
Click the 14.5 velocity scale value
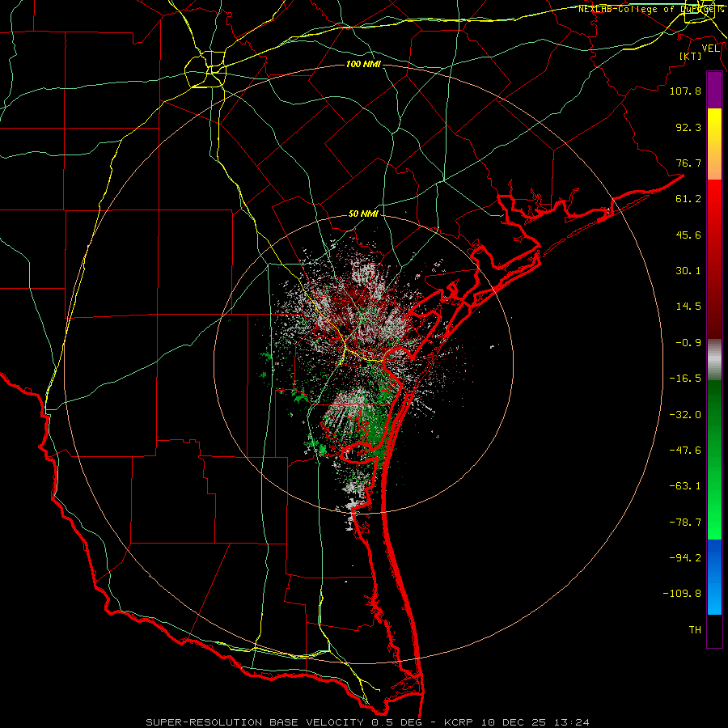pyautogui.click(x=688, y=307)
